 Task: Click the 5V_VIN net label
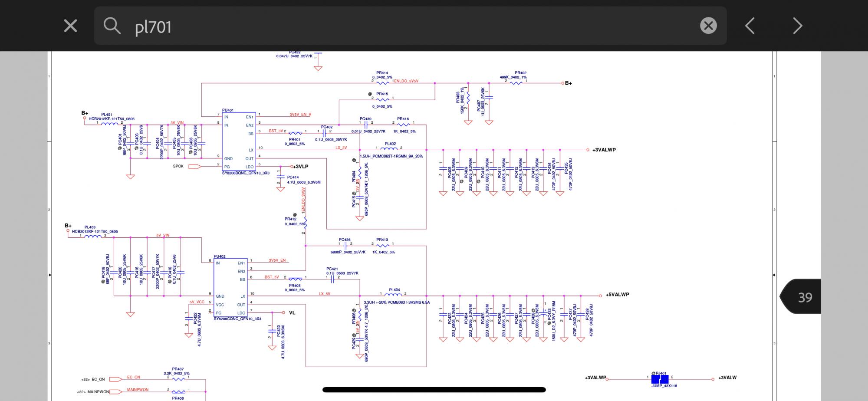163,235
